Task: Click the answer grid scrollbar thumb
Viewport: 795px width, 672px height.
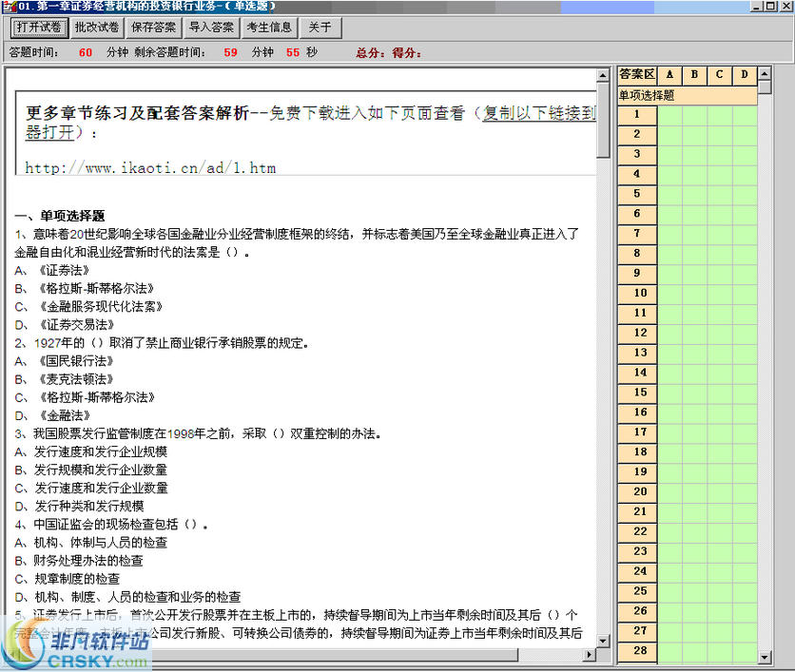Action: pos(764,87)
